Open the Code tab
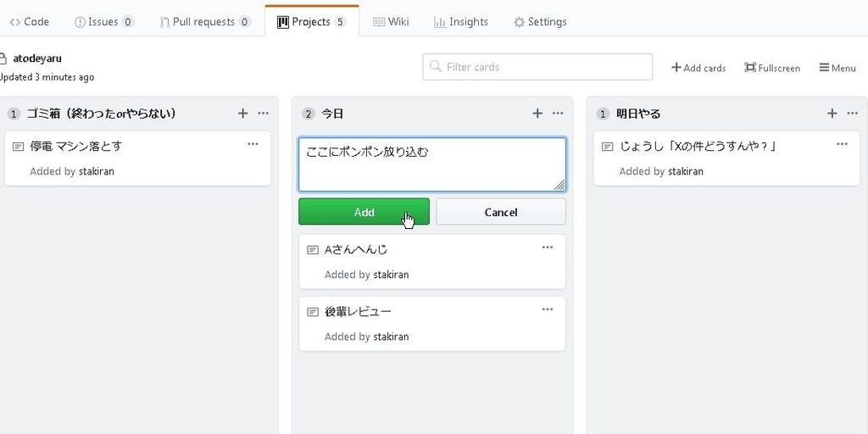Viewport: 868px width, 434px height. (30, 21)
